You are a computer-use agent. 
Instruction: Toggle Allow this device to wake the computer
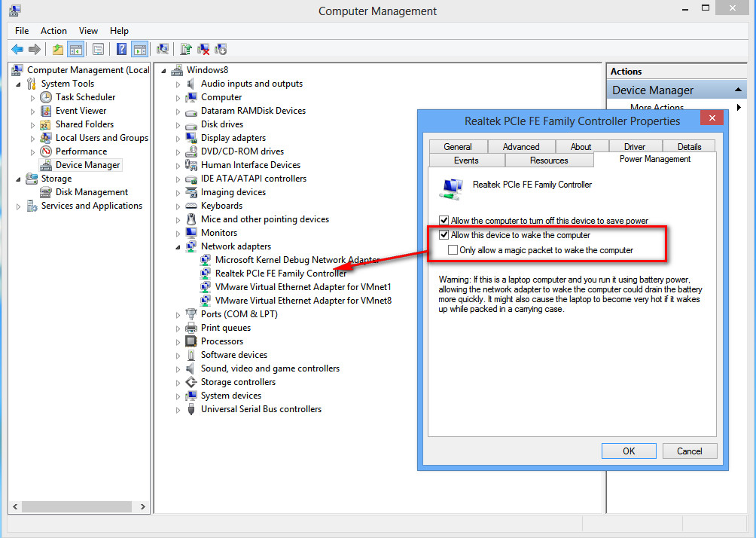[x=444, y=235]
